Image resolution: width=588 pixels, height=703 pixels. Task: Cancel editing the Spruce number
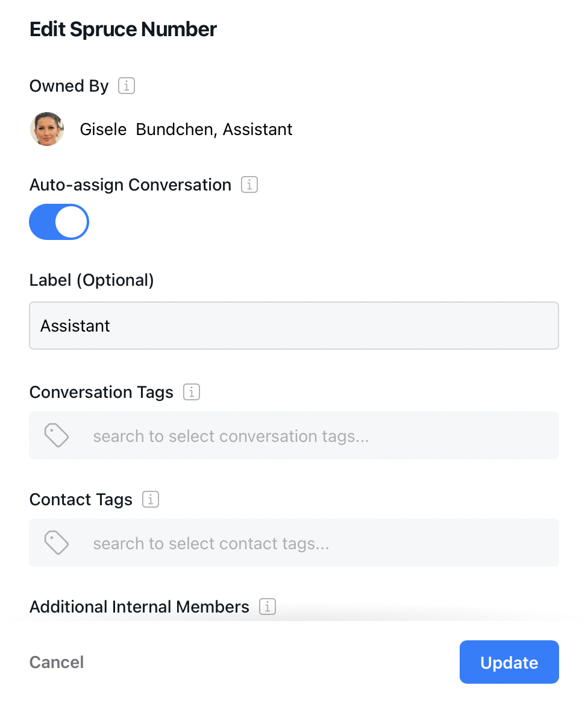coord(56,661)
